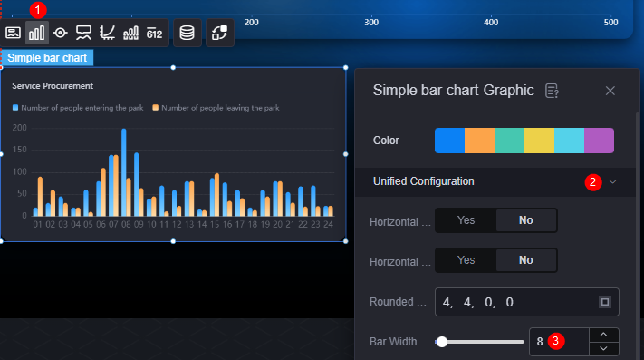Select the combined bar chart icon
Viewport: 644px width, 360px height.
[131, 33]
